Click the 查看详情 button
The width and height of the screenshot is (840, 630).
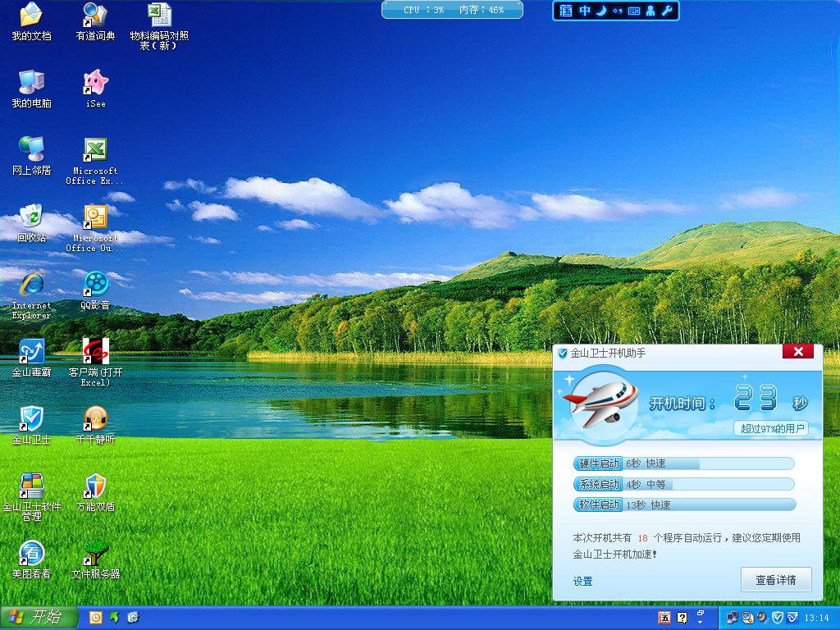775,580
